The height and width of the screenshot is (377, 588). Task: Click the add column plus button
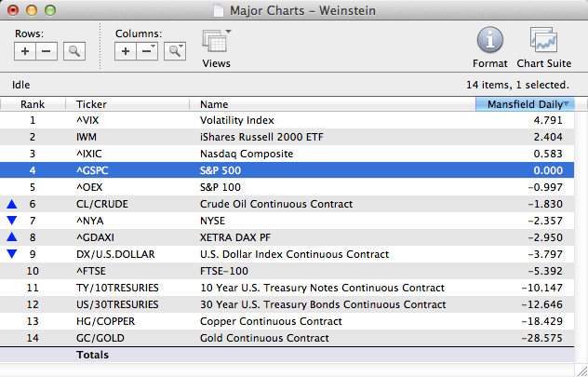coord(126,51)
